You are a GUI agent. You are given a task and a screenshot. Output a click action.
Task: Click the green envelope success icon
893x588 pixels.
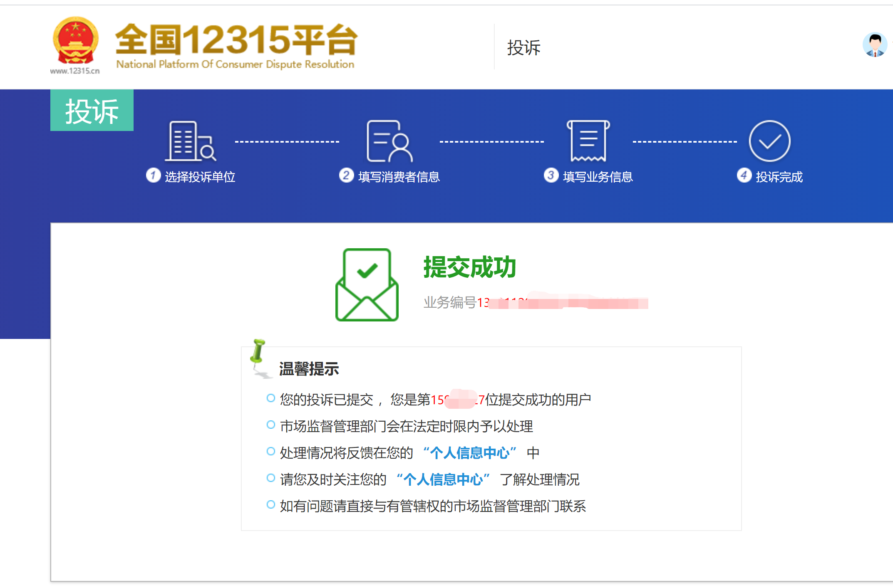point(367,285)
